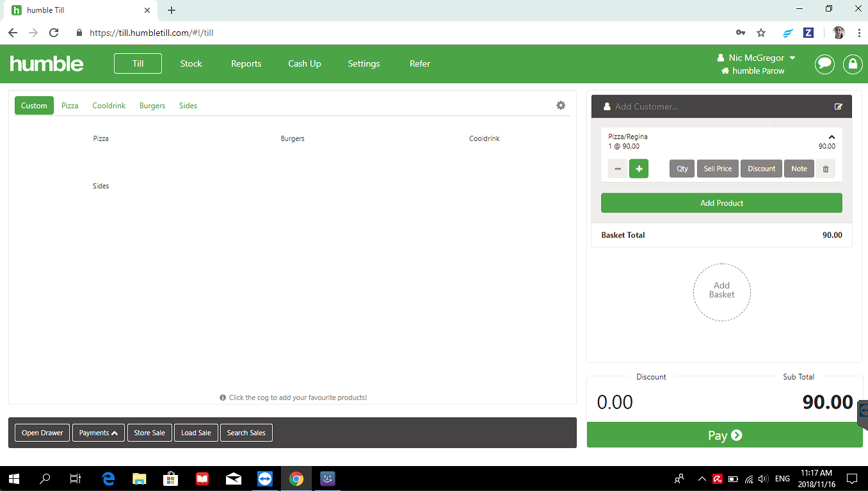Switch to Pizza category tab
This screenshot has height=491, width=868.
click(70, 106)
